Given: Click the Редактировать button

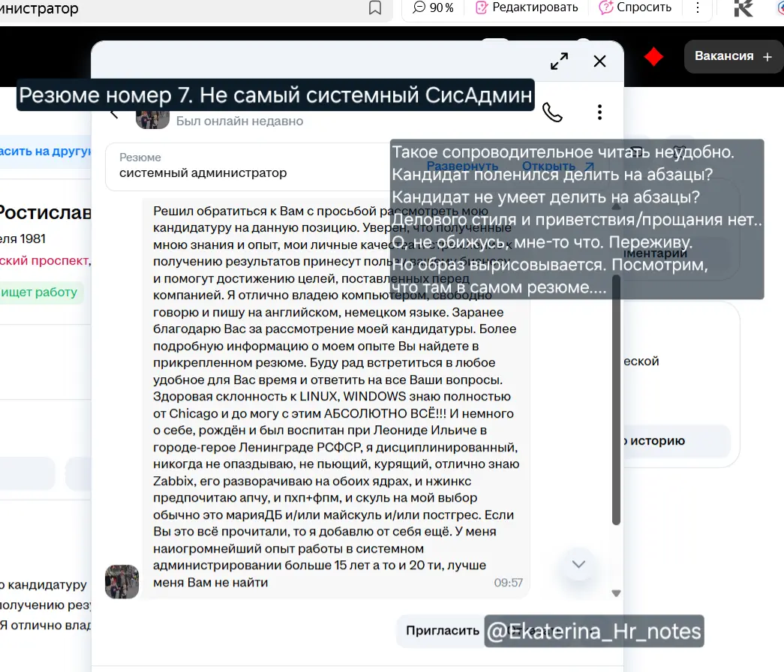Looking at the screenshot, I should tap(527, 7).
